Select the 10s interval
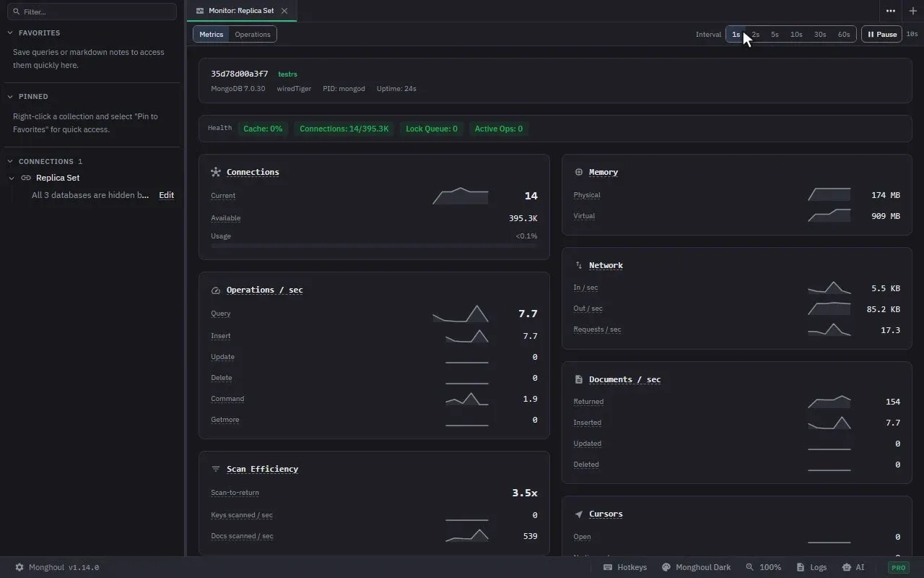 pos(796,34)
